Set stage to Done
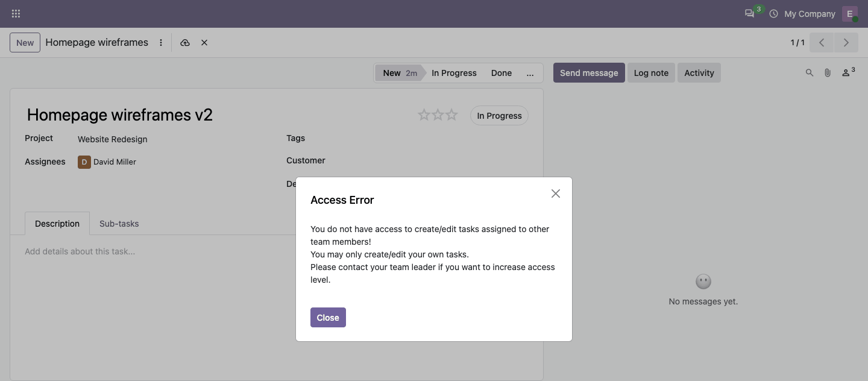The width and height of the screenshot is (868, 381). click(x=502, y=73)
